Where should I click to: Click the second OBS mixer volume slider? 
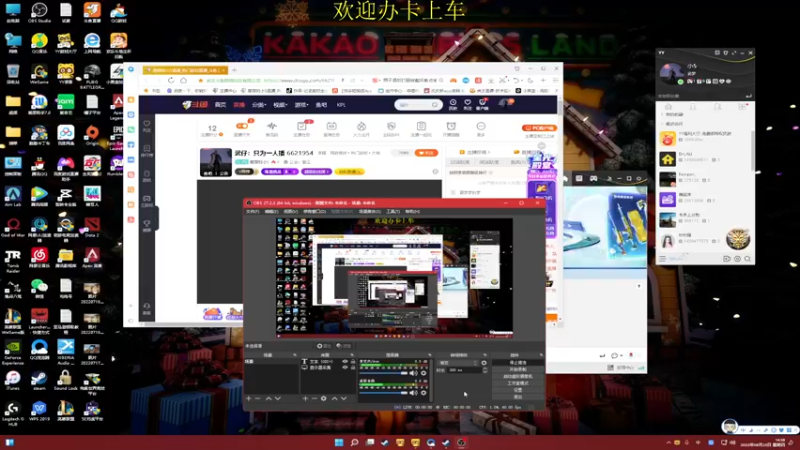point(384,392)
